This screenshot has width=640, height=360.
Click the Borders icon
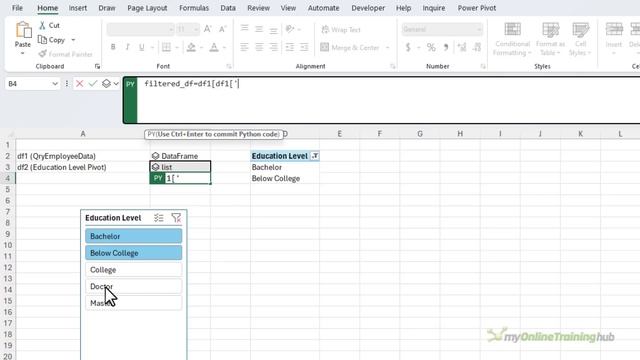click(166, 47)
